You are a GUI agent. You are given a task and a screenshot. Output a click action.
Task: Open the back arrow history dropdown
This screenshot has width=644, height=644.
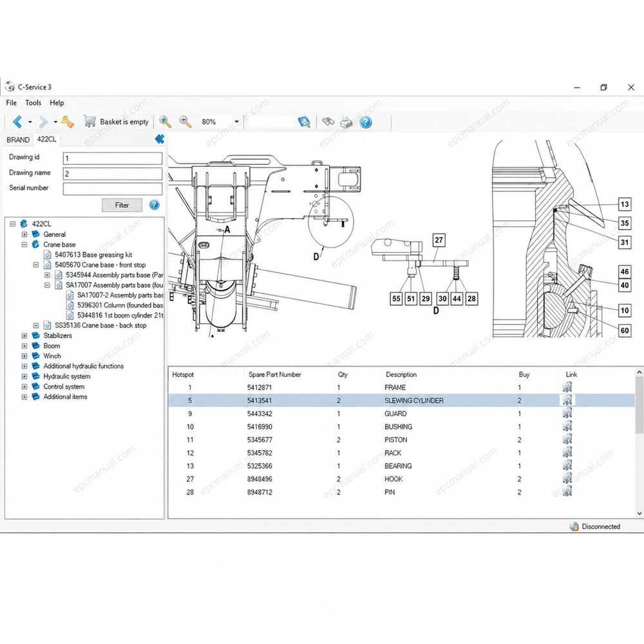click(30, 122)
